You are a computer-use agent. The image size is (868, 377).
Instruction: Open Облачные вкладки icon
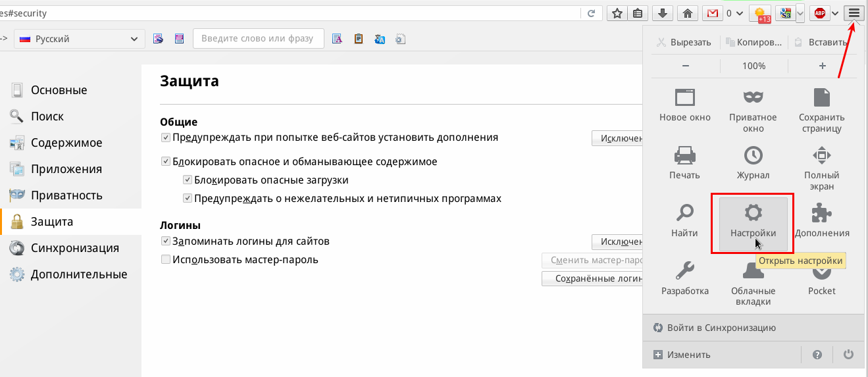click(x=753, y=284)
